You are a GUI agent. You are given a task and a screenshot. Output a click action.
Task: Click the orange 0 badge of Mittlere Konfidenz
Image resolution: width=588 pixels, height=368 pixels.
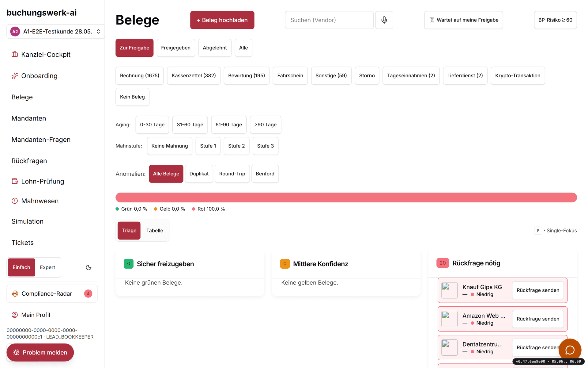coord(285,264)
